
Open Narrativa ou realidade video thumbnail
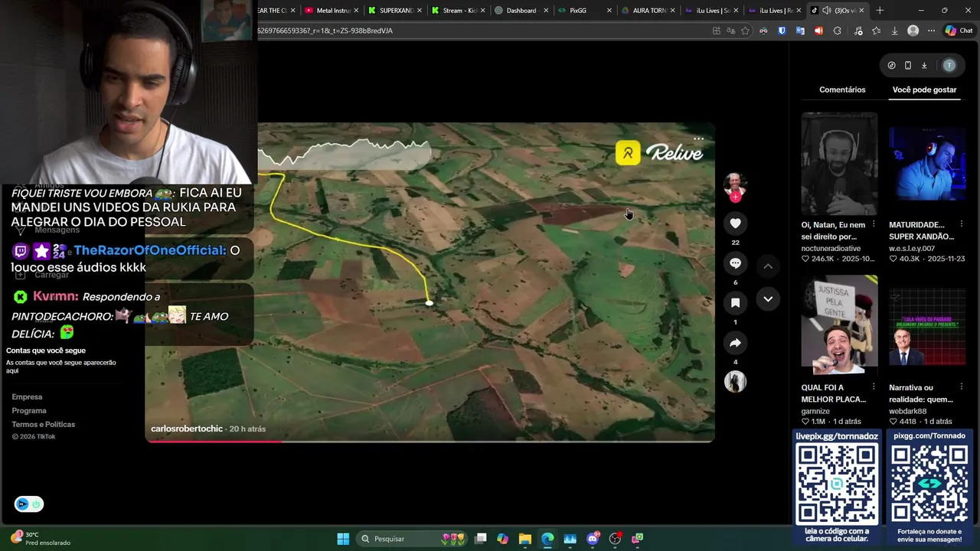pyautogui.click(x=927, y=327)
